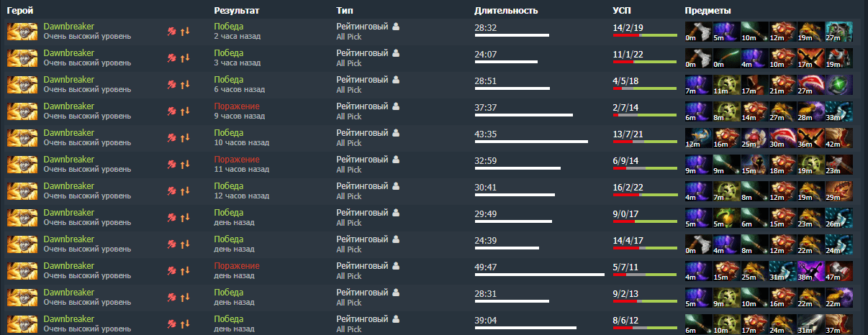The width and height of the screenshot is (868, 335).
Task: Click the Длительность column header
Action: (x=507, y=11)
